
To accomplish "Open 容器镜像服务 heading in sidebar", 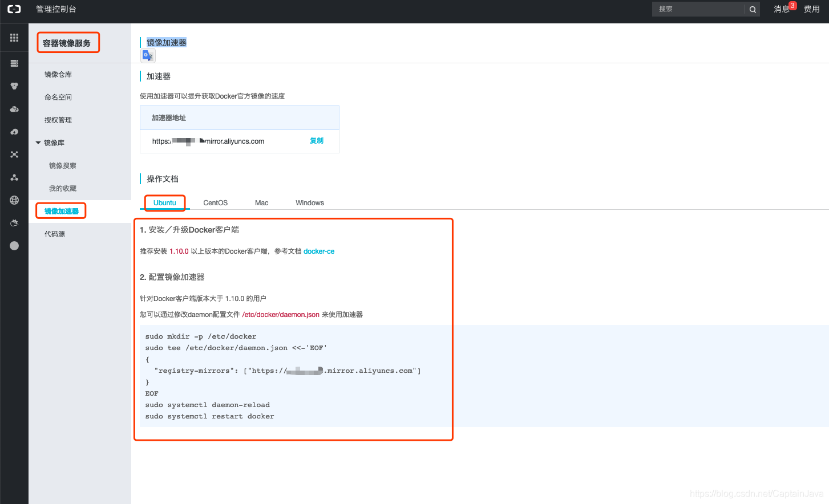I will pos(67,43).
